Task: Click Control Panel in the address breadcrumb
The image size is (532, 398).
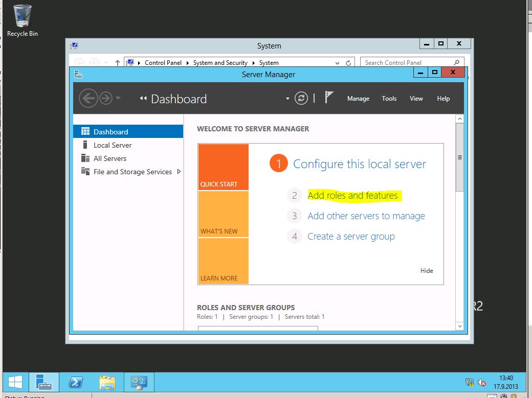Action: point(163,63)
